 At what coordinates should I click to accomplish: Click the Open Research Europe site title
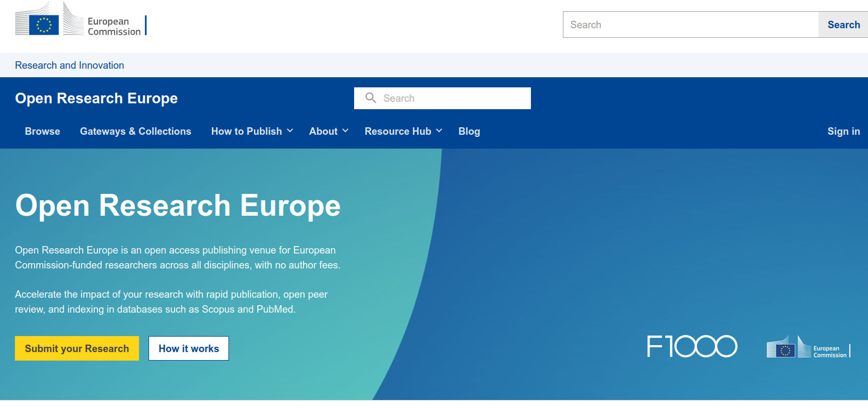[96, 99]
